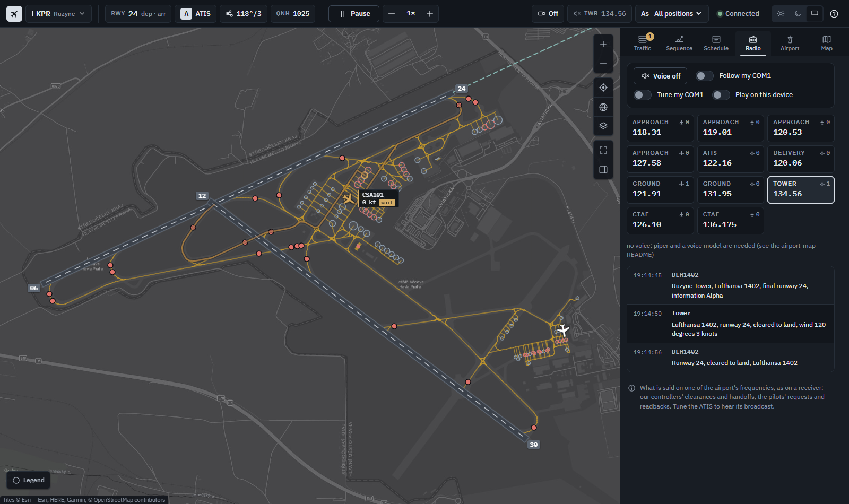Toggle Tune my COM1 switch
Screen dimensions: 849x504
pos(643,95)
